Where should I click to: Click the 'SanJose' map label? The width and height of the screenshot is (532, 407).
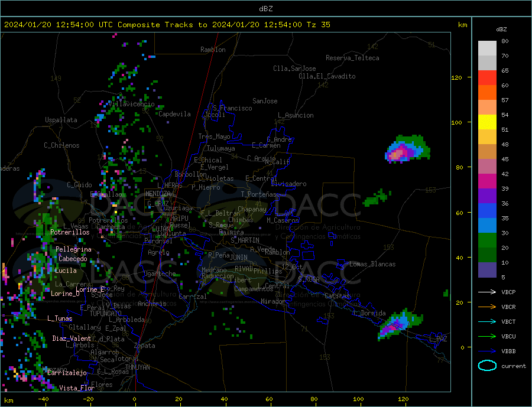click(265, 101)
